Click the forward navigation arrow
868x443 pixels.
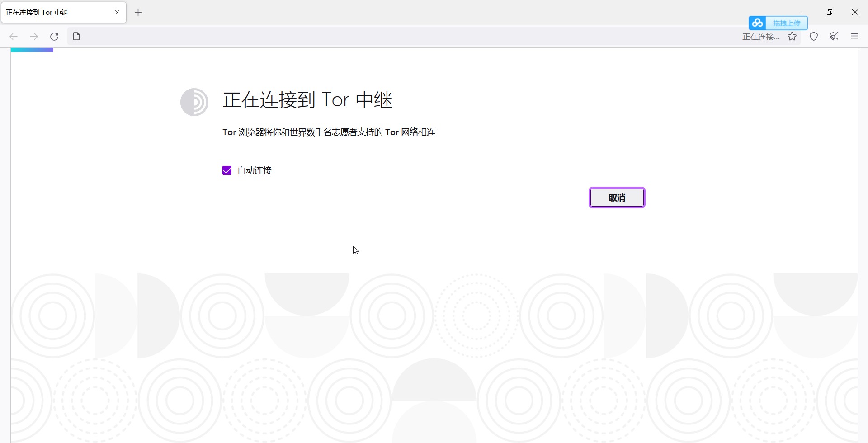tap(34, 37)
